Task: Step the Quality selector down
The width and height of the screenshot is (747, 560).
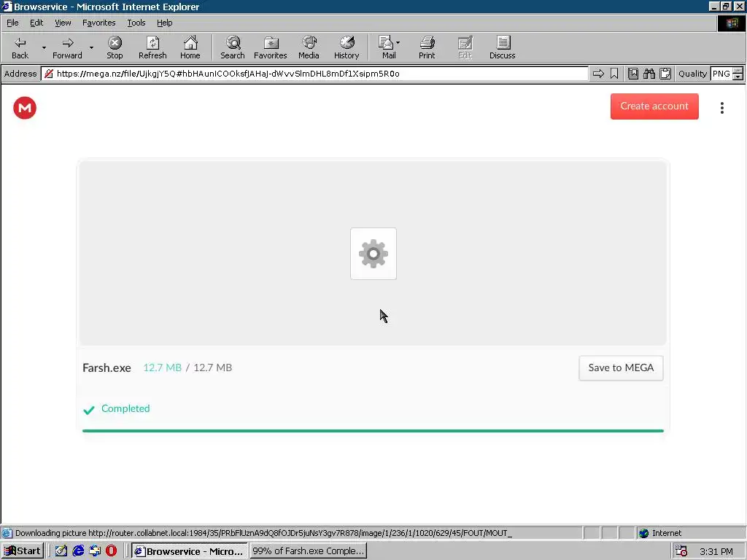Action: [738, 77]
